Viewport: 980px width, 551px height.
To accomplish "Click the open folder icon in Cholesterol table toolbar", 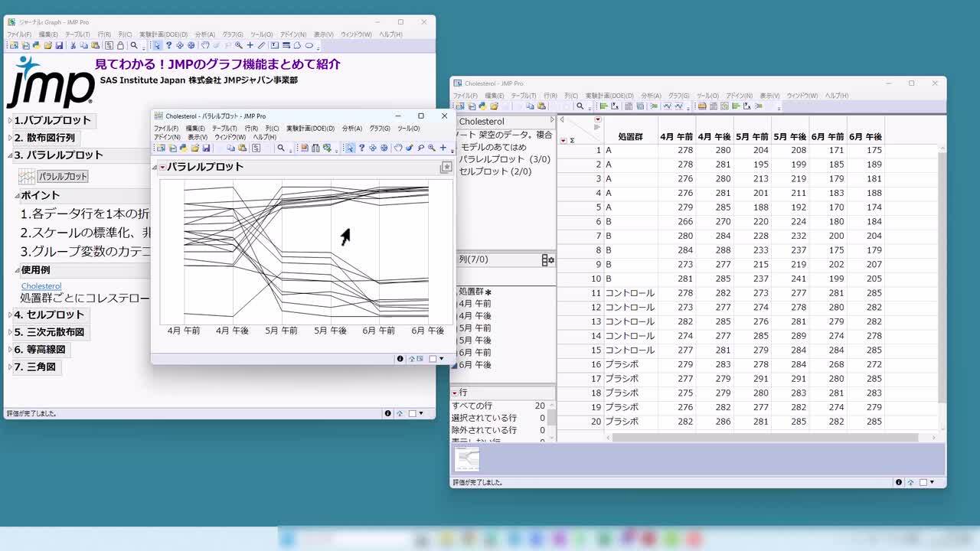I will tap(494, 106).
